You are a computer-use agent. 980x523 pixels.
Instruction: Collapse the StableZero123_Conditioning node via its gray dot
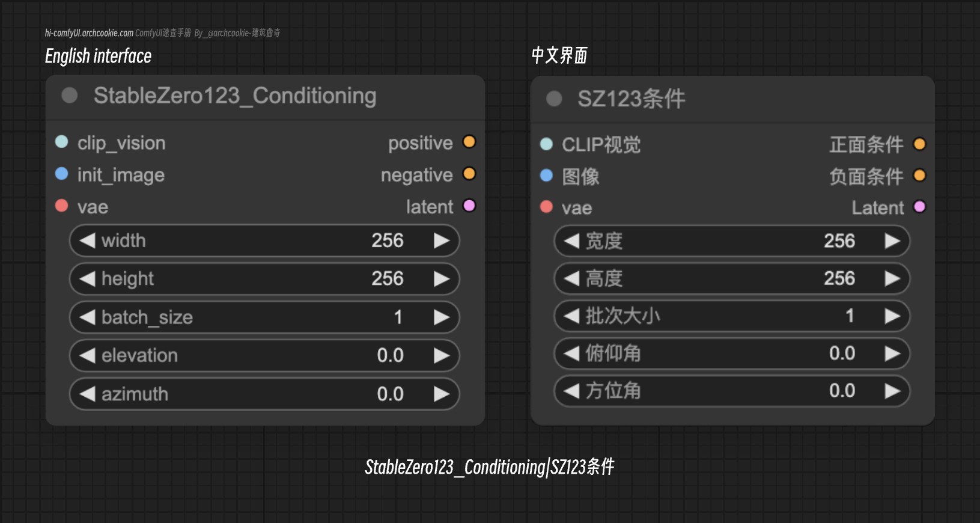[x=70, y=95]
